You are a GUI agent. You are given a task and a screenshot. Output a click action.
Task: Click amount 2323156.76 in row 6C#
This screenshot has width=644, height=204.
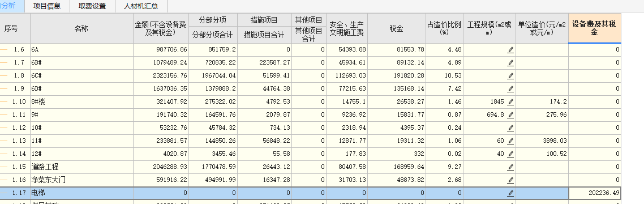170,76
